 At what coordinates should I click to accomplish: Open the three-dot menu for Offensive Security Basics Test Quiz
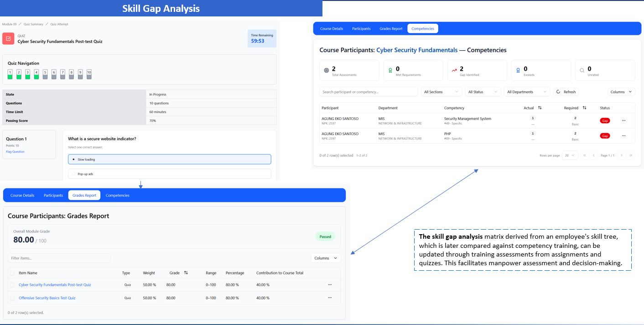pyautogui.click(x=330, y=298)
